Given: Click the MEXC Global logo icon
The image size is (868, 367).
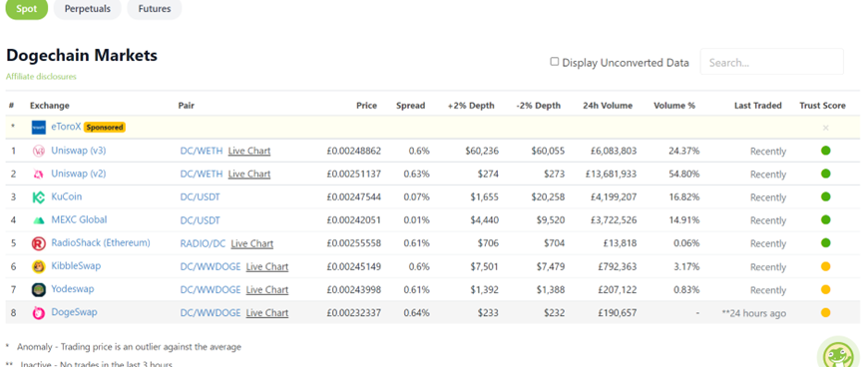Looking at the screenshot, I should (x=38, y=220).
